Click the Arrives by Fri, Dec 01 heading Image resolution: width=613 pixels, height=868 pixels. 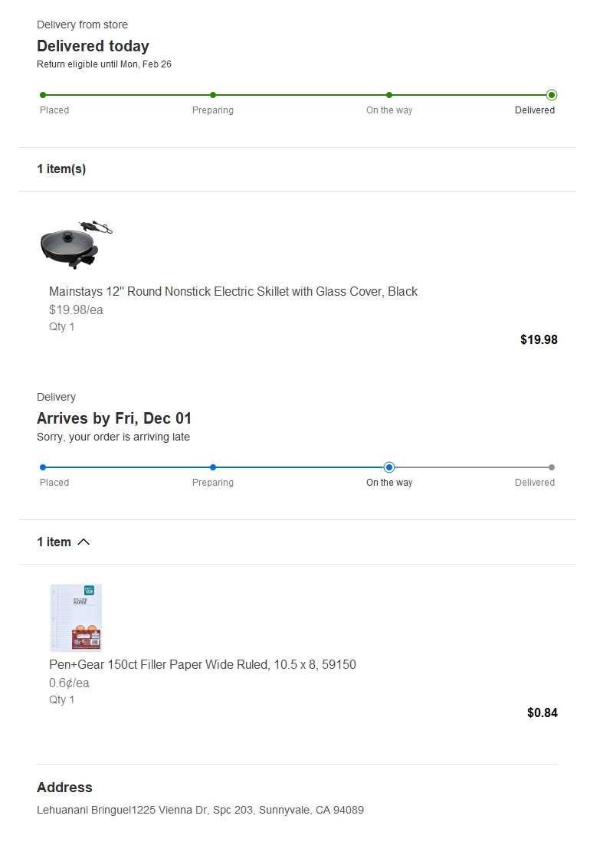pyautogui.click(x=114, y=418)
